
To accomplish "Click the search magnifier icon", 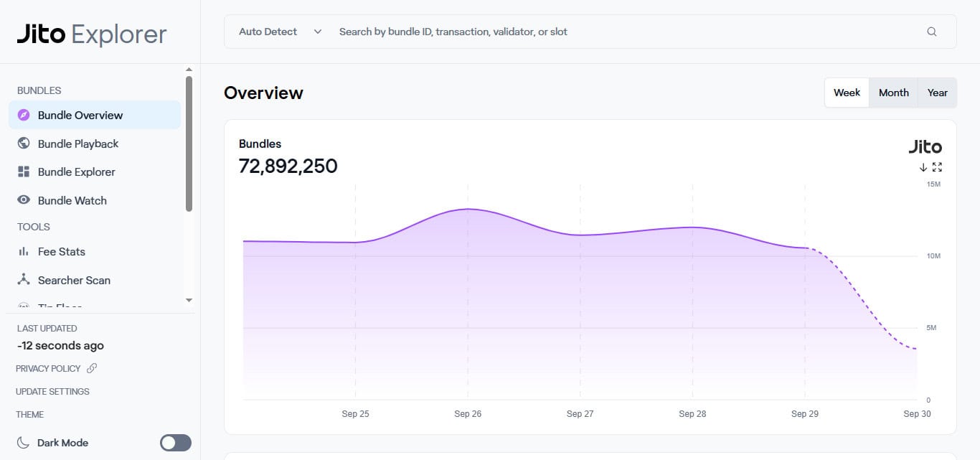I will [x=932, y=32].
